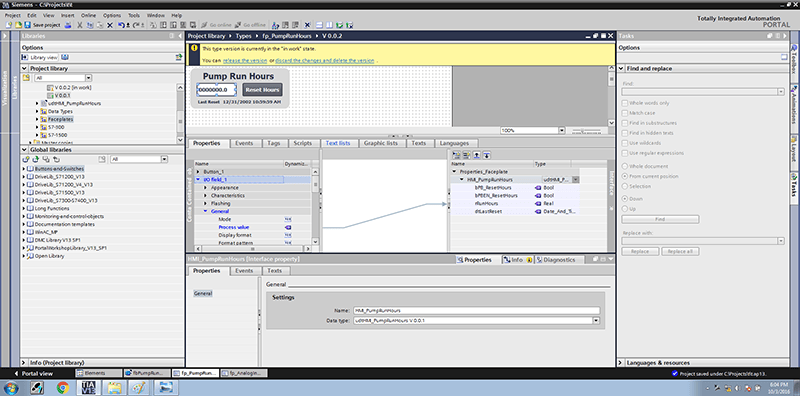800x396 pixels.
Task: Click the Print icon in main toolbar
Action: tap(68, 24)
